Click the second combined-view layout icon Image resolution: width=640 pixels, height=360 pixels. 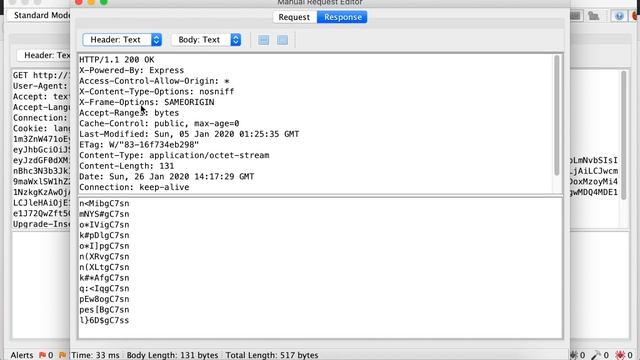pyautogui.click(x=282, y=40)
